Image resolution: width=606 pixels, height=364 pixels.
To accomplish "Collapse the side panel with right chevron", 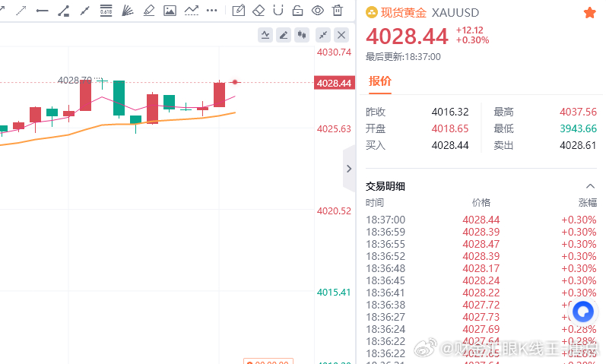I will tap(349, 169).
